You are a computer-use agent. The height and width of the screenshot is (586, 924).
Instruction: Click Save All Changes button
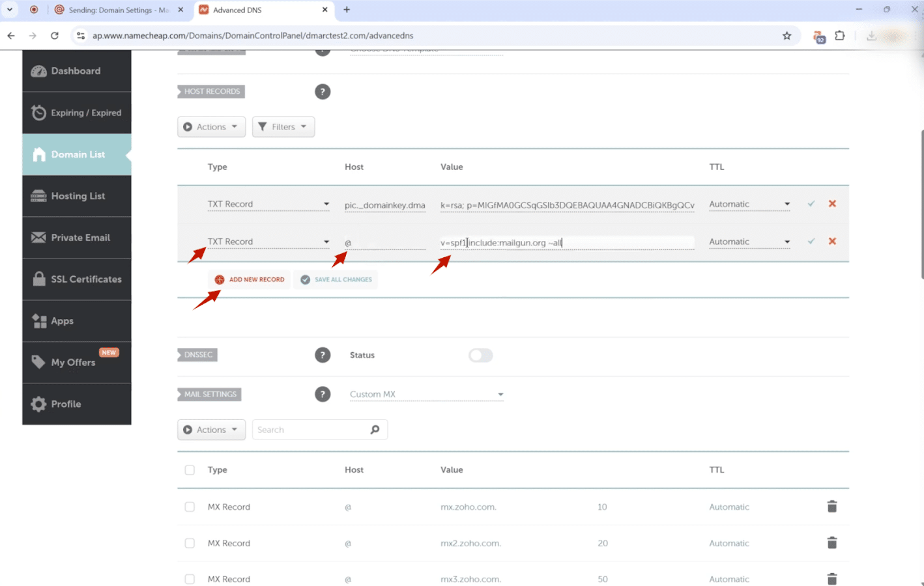point(336,280)
